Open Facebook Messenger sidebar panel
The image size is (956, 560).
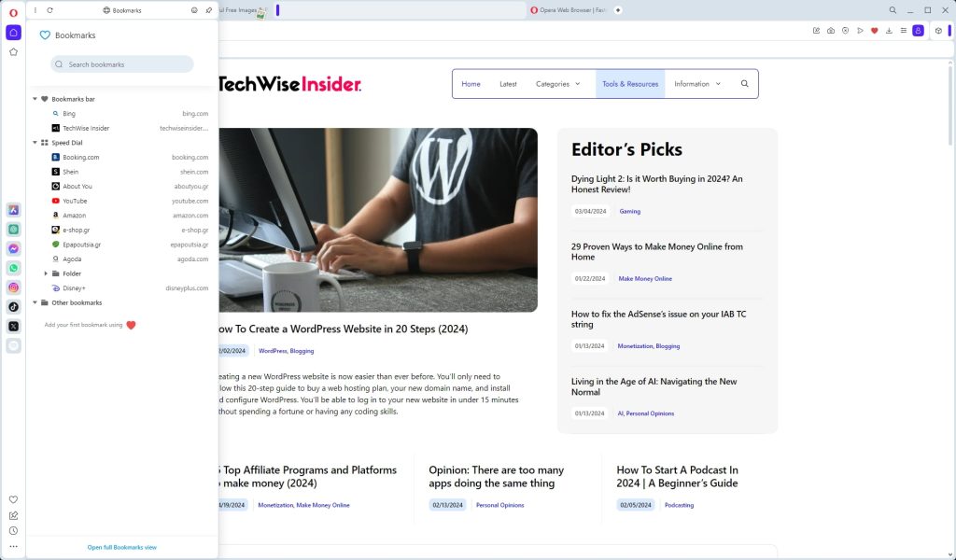coord(13,248)
